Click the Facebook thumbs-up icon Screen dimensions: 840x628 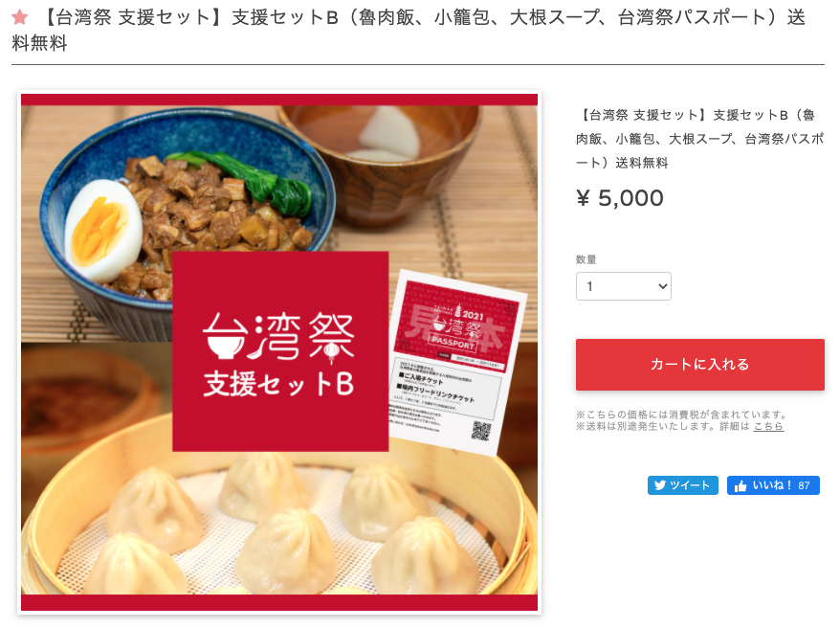(x=741, y=486)
